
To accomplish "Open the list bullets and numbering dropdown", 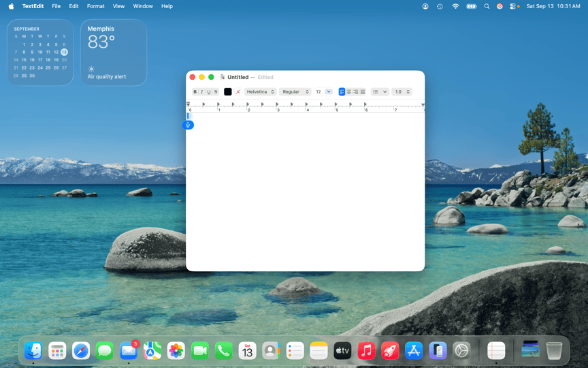I will (380, 91).
